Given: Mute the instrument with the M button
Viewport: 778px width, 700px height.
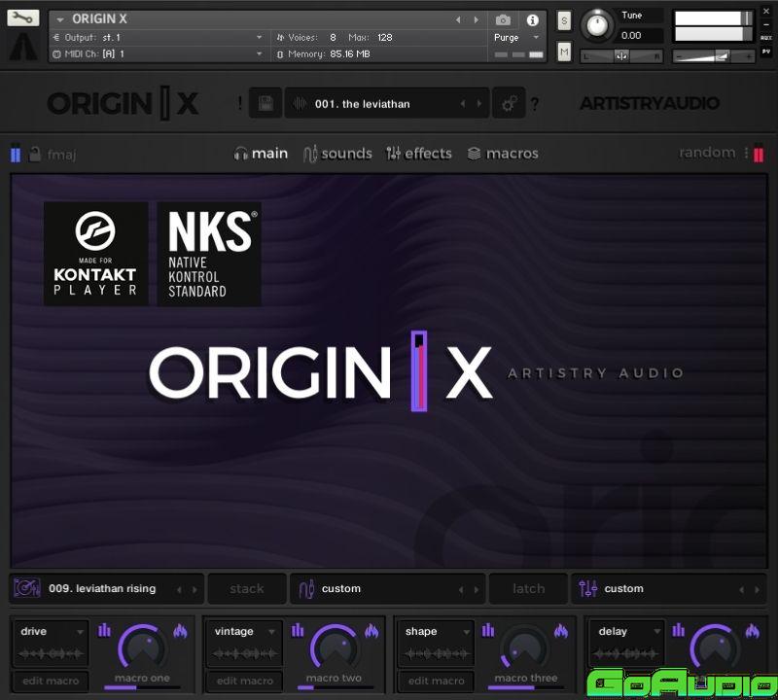Looking at the screenshot, I should 564,52.
